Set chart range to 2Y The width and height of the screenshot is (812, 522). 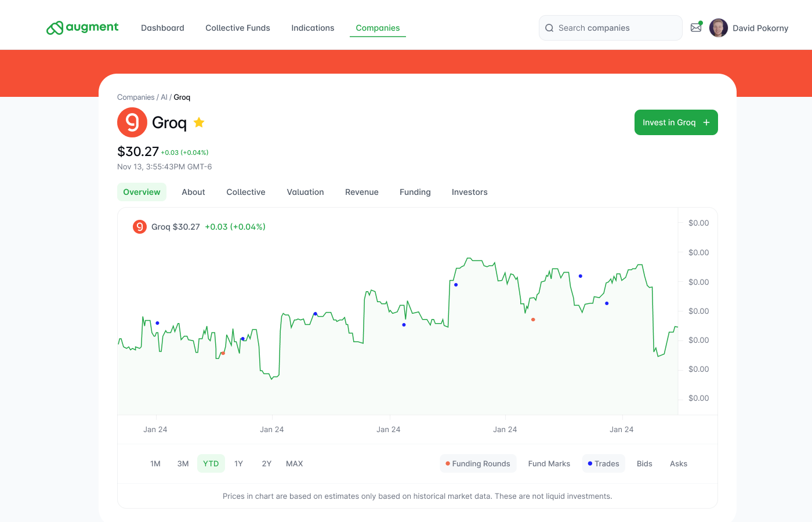click(267, 463)
